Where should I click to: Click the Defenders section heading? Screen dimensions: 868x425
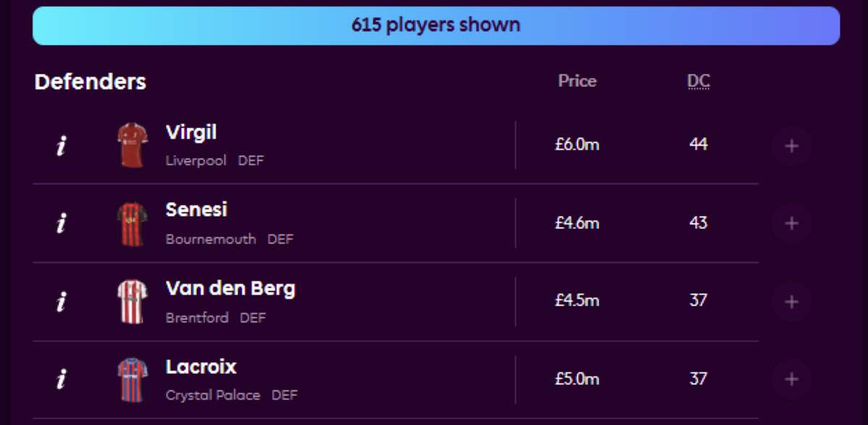point(90,82)
